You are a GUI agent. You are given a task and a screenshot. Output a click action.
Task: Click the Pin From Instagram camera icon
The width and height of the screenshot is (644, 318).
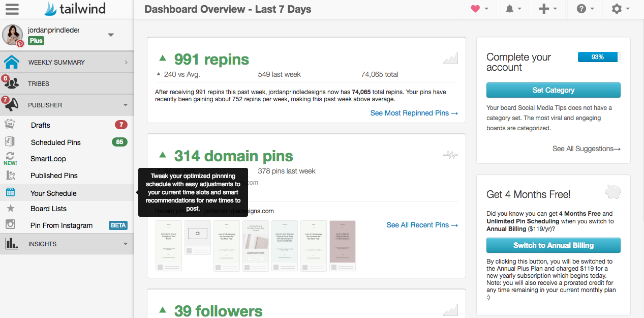click(x=10, y=224)
